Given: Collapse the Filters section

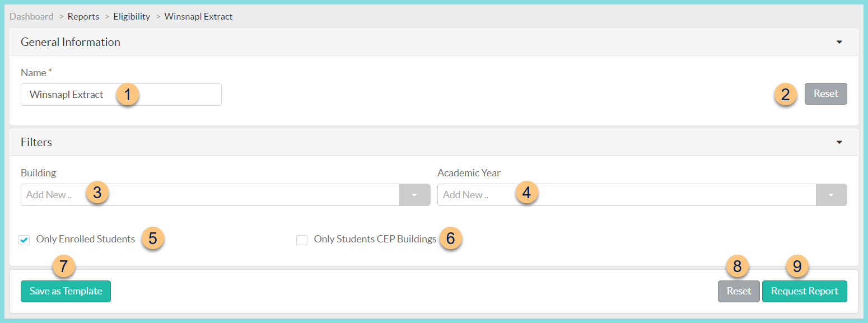Looking at the screenshot, I should pos(839,142).
